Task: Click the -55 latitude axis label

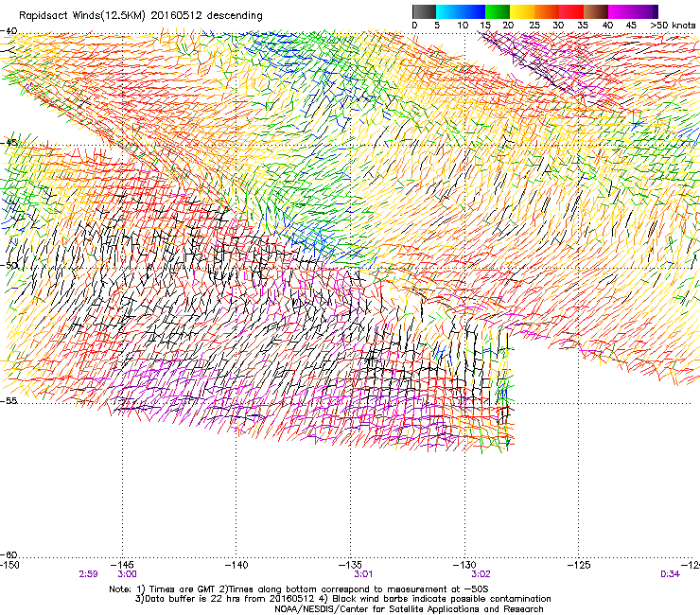Action: point(9,400)
